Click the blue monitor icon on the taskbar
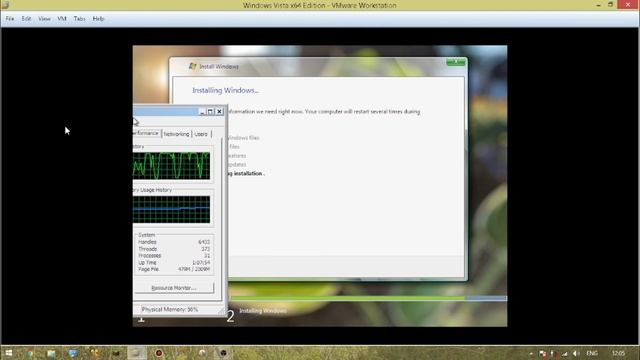This screenshot has width=640, height=360. (73, 353)
